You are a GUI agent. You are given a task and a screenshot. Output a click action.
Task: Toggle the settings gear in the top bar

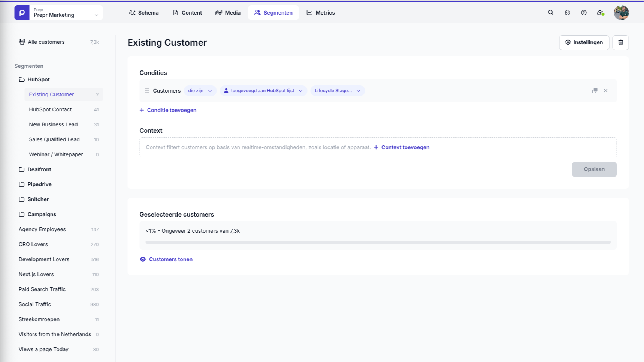pyautogui.click(x=567, y=12)
